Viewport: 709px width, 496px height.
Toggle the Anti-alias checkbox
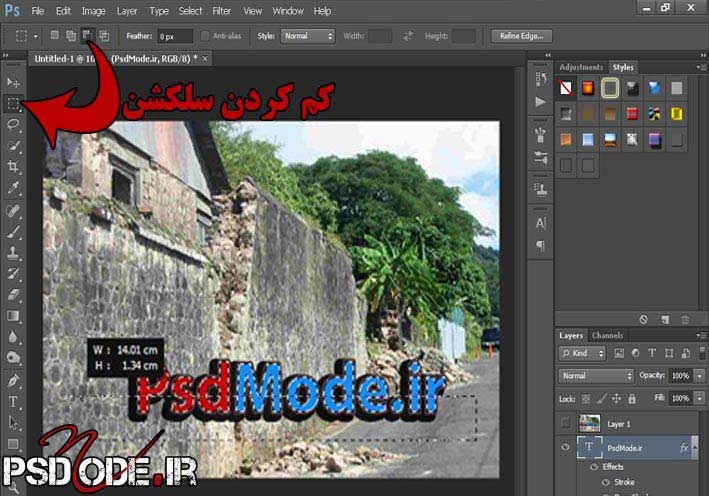[205, 36]
